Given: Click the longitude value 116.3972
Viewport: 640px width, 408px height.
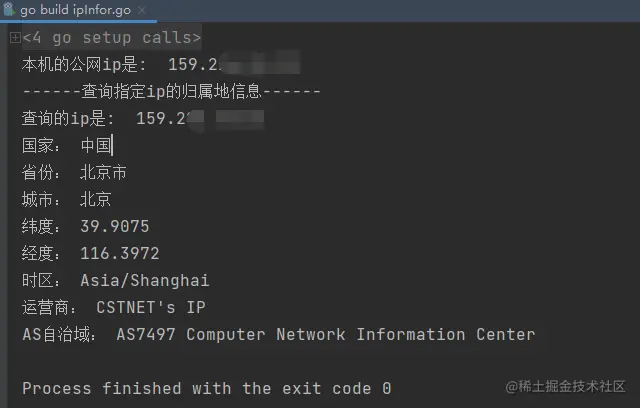Looking at the screenshot, I should click(120, 253).
